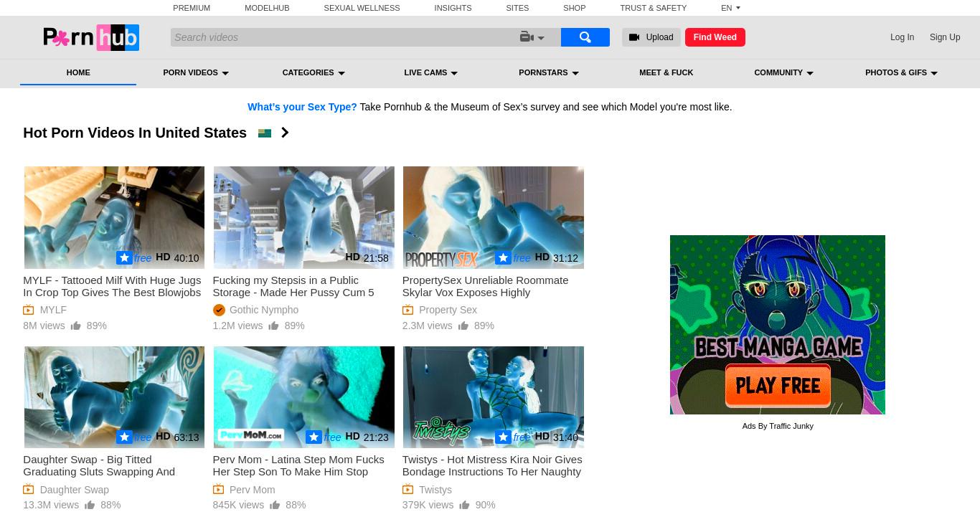Open the EN language dropdown
The image size is (980, 522).
(730, 8)
